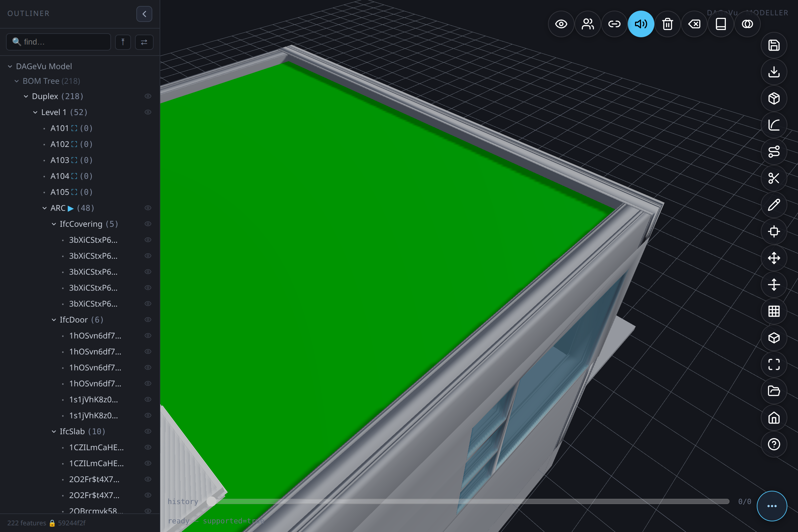
Task: Select the four-arrow move tool
Action: (774, 258)
